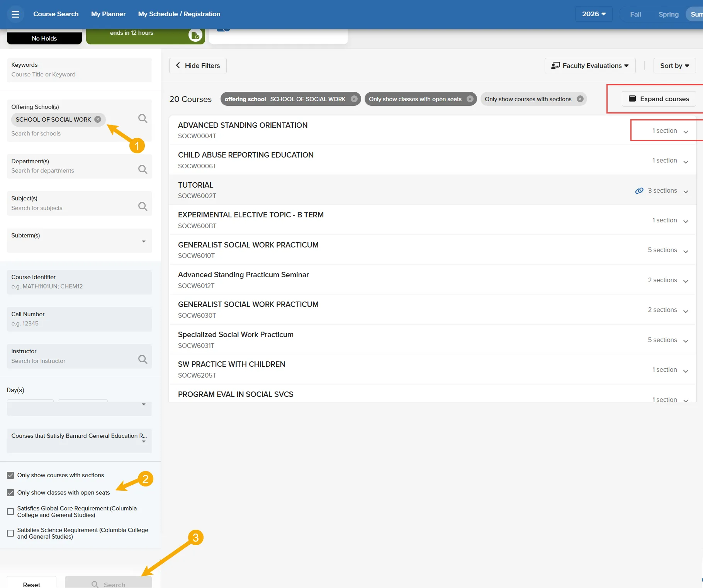The height and width of the screenshot is (588, 703).
Task: Remove the courses with sections filter tag
Action: (580, 99)
